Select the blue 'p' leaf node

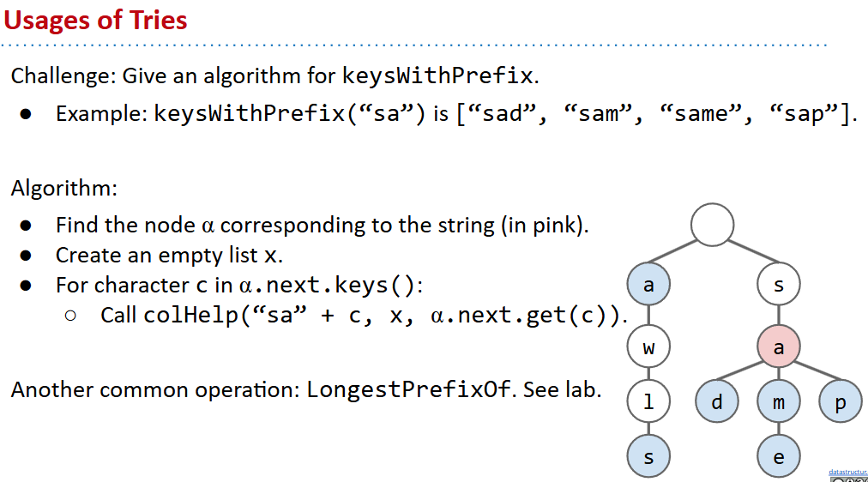point(841,401)
